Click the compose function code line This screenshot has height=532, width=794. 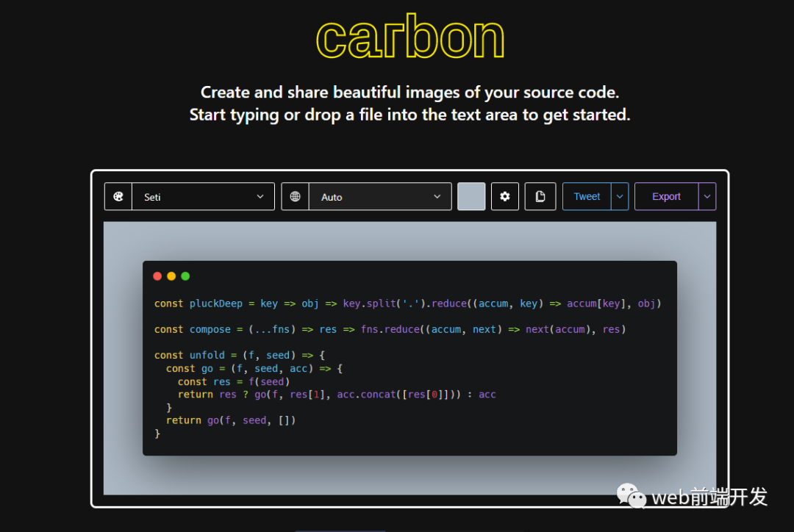click(x=390, y=329)
